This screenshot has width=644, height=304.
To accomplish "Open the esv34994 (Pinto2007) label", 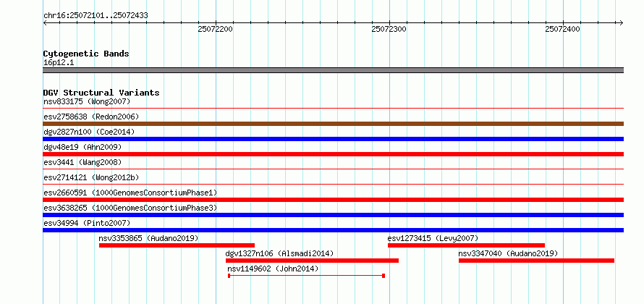I will 87,223.
